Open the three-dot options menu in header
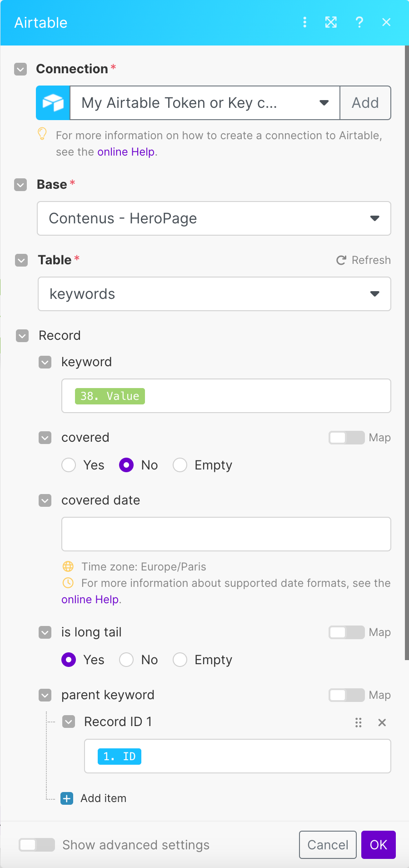Image resolution: width=409 pixels, height=868 pixels. (x=304, y=22)
